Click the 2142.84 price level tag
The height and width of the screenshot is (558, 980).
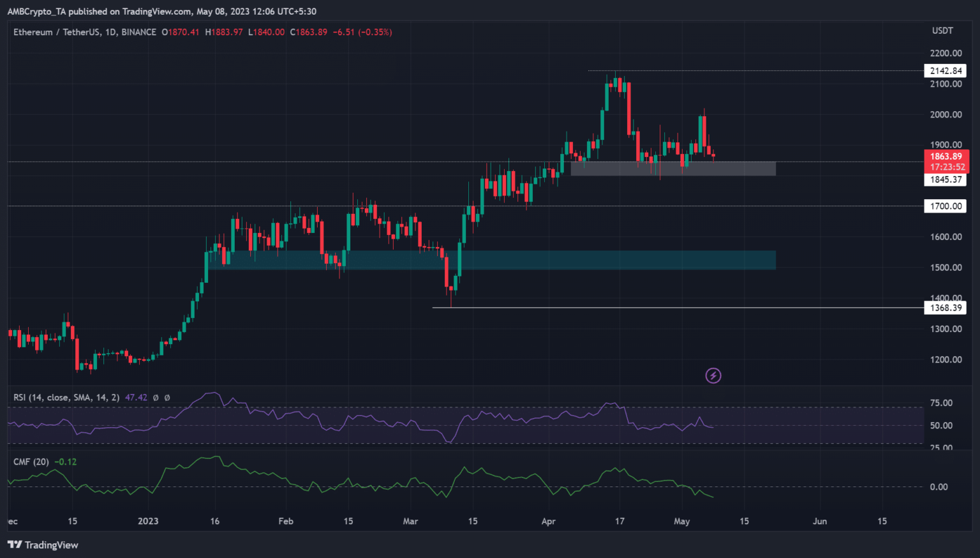click(x=945, y=71)
